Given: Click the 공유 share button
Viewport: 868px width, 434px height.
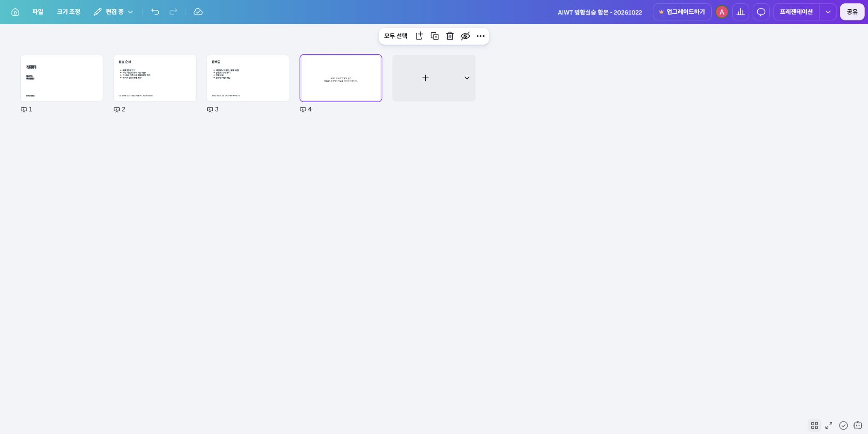Looking at the screenshot, I should [x=852, y=12].
